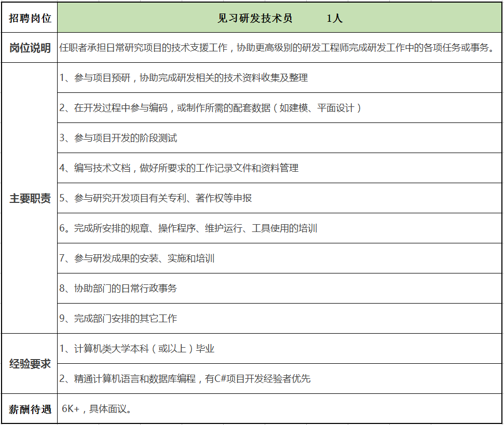
Task: Select the 6K+，具体面议 salary cell
Action: pyautogui.click(x=279, y=408)
